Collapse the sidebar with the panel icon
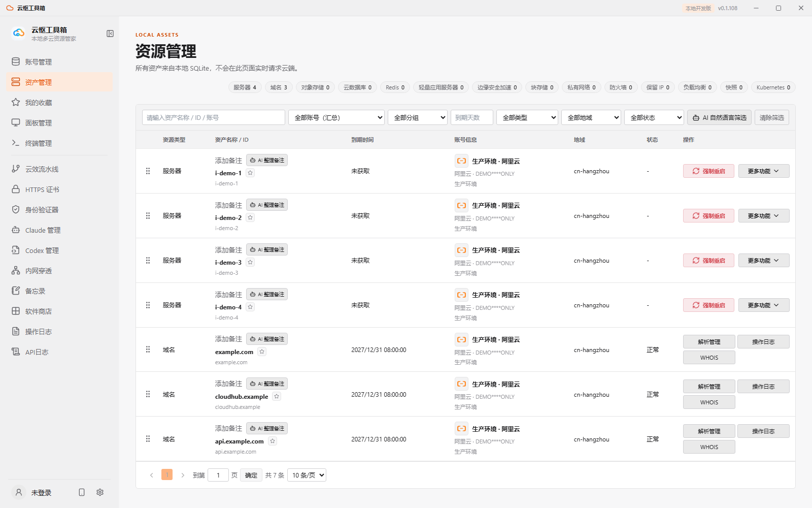The width and height of the screenshot is (812, 508). (x=110, y=34)
